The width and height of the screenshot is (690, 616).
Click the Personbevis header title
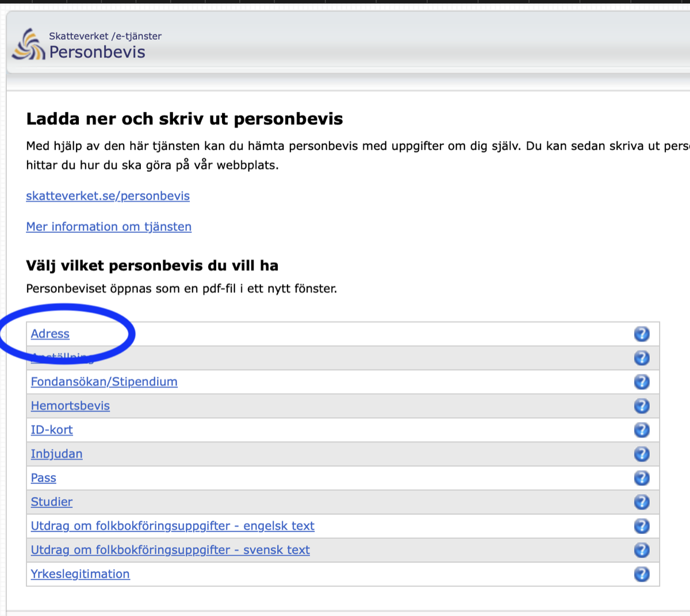click(x=97, y=52)
